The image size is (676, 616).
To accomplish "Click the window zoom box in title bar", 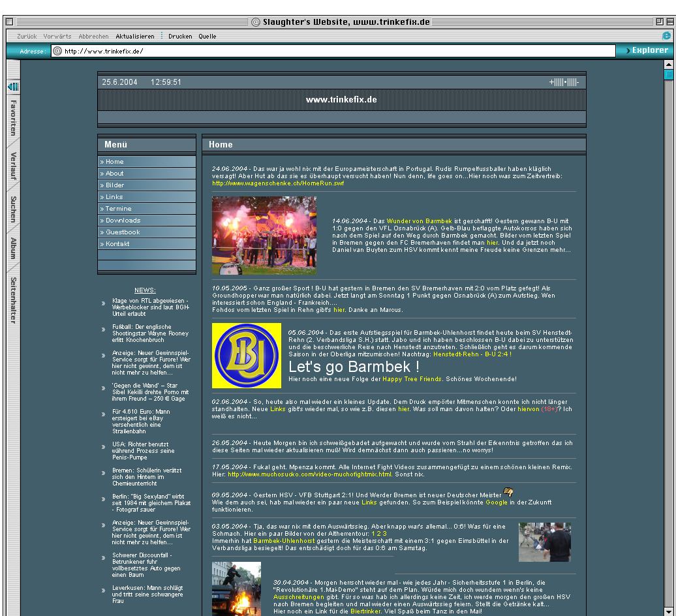I will (x=659, y=22).
